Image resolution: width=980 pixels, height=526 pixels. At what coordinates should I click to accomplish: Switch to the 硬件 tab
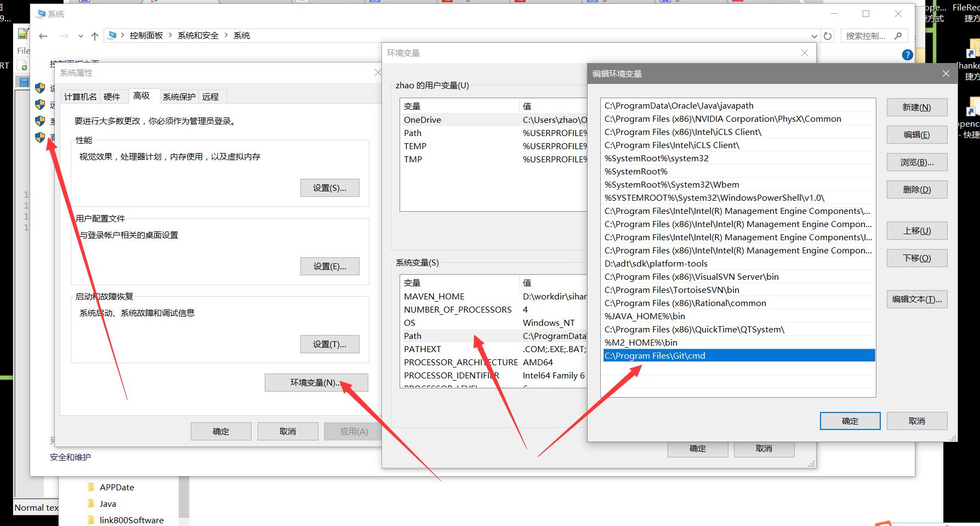(112, 97)
